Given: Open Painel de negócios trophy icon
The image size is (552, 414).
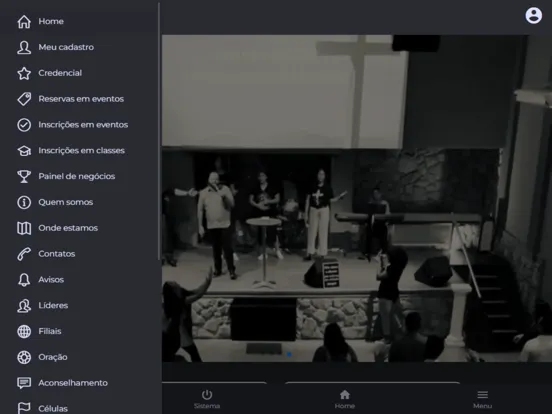Looking at the screenshot, I should click(24, 176).
